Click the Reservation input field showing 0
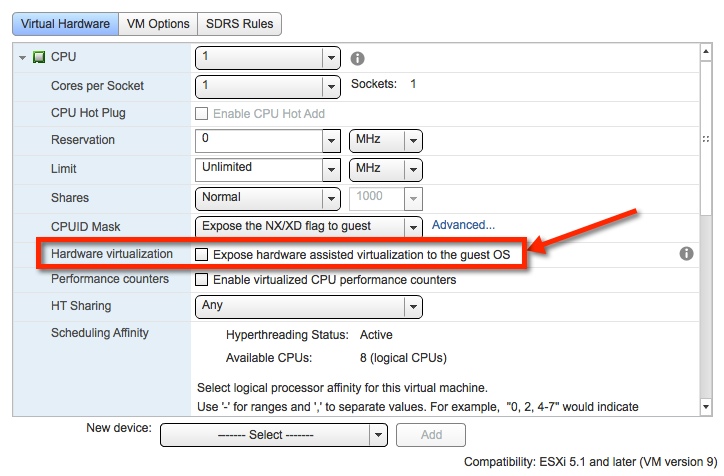This screenshot has width=724, height=476. pos(259,141)
